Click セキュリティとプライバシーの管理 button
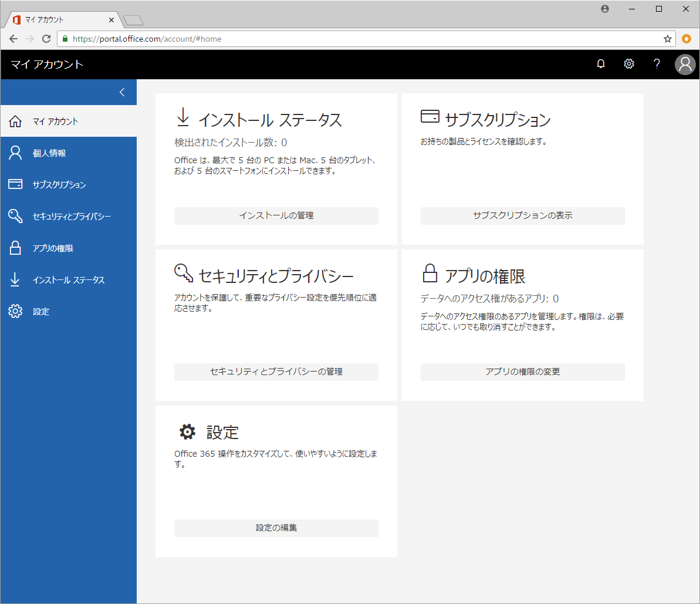The width and height of the screenshot is (700, 604). (276, 372)
